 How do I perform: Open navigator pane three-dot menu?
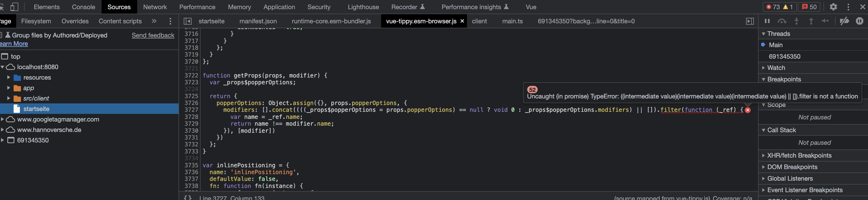[170, 21]
